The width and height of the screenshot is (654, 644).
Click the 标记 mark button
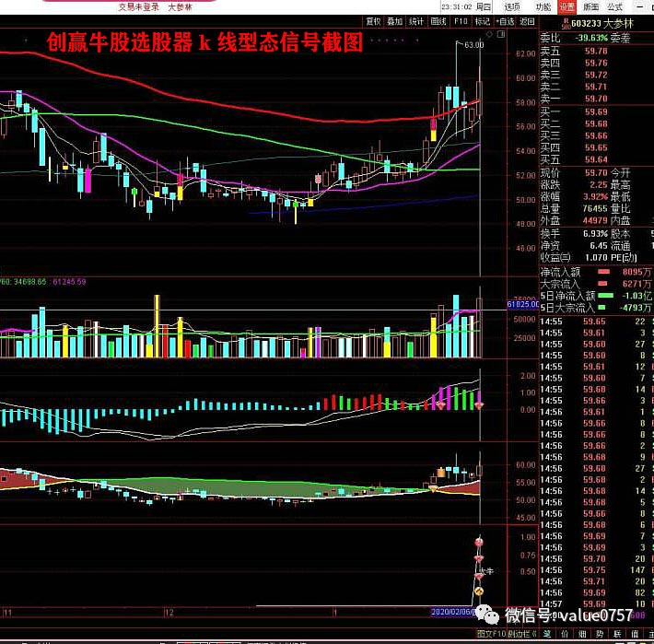(x=482, y=21)
